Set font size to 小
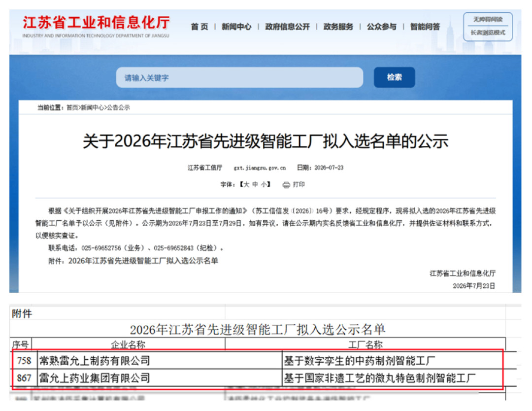The height and width of the screenshot is (411, 532). coord(264,185)
